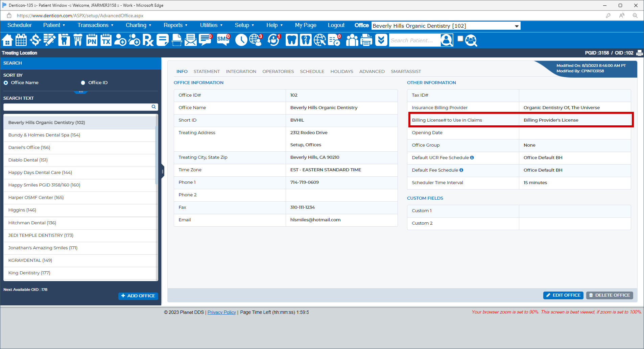Open the dollar sign transactions icon
This screenshot has height=349, width=644.
click(35, 40)
